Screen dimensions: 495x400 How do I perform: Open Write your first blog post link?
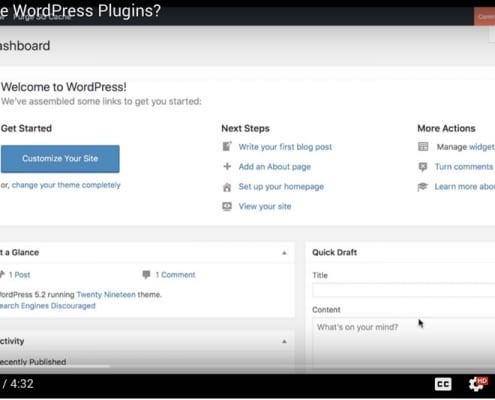[285, 147]
